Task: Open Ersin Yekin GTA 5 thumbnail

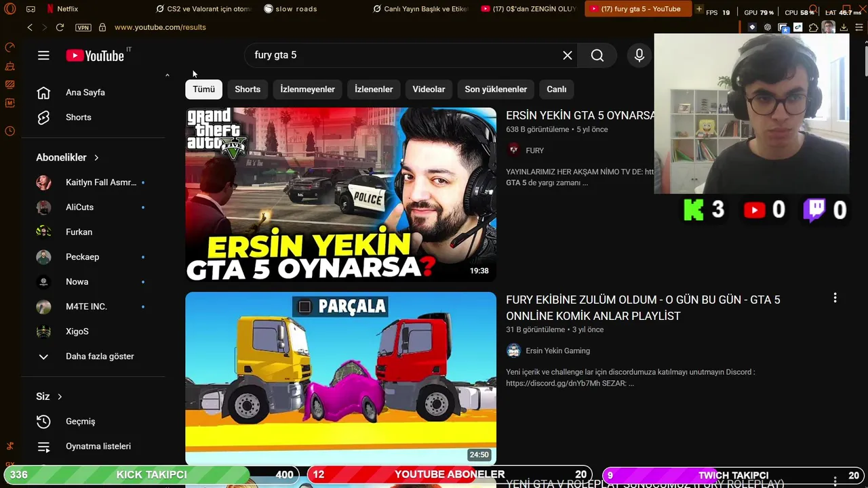Action: click(x=341, y=195)
